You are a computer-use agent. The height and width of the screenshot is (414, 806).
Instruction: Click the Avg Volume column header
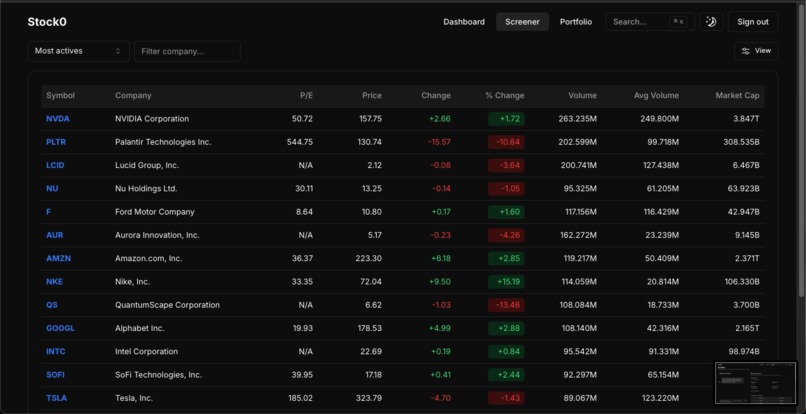tap(656, 96)
